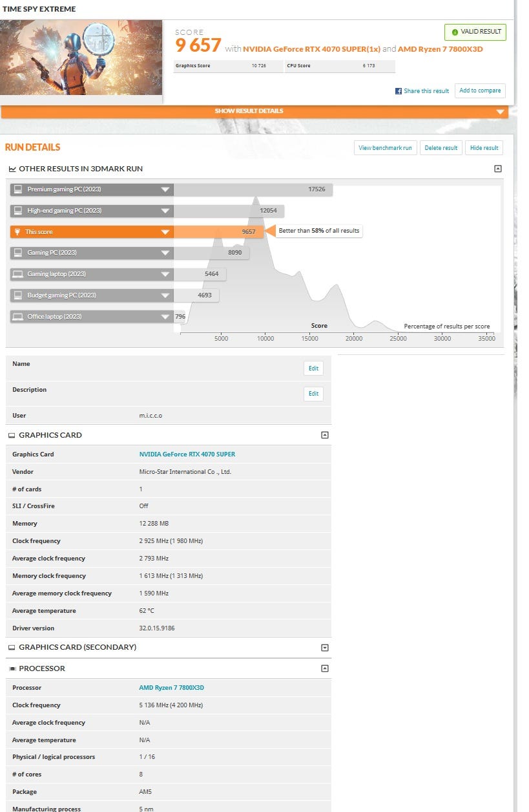Image resolution: width=529 pixels, height=812 pixels.
Task: Click average temperature 62 °C value
Action: click(148, 611)
